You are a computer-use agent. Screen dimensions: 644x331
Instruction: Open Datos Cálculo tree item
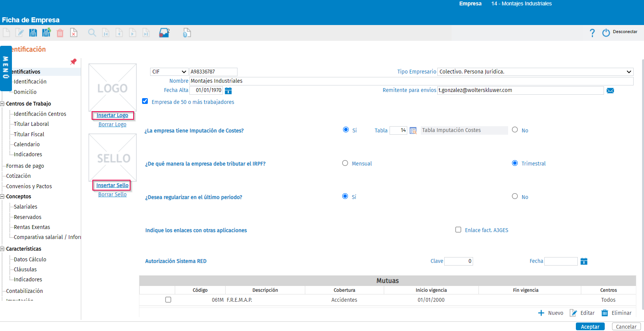(30, 259)
